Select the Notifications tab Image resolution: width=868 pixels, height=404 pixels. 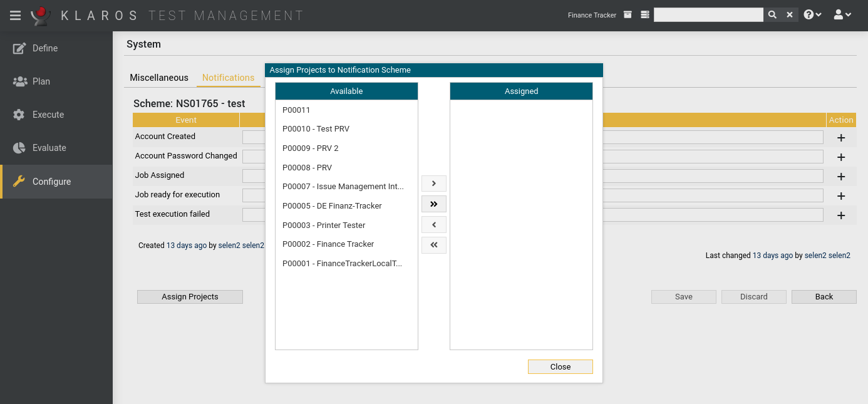[228, 77]
